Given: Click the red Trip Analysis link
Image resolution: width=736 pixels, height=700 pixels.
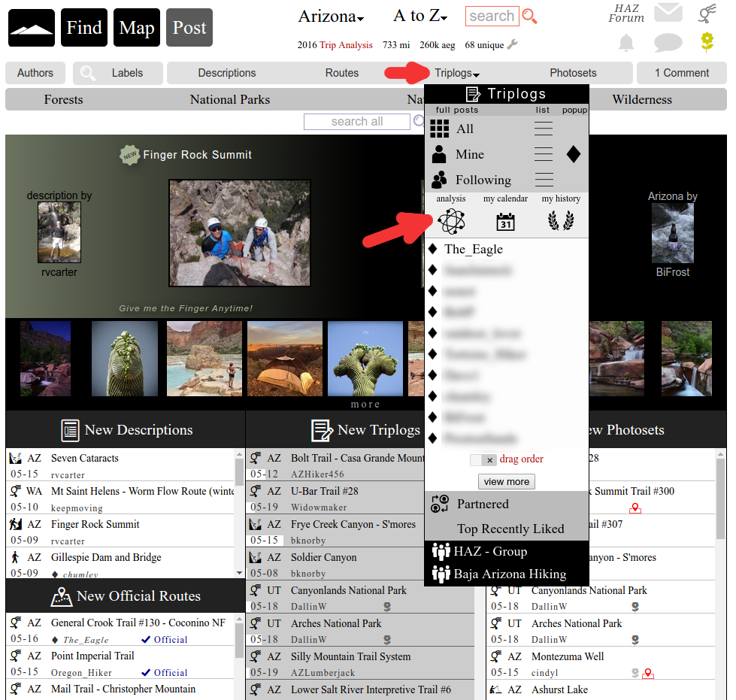Looking at the screenshot, I should [x=346, y=45].
